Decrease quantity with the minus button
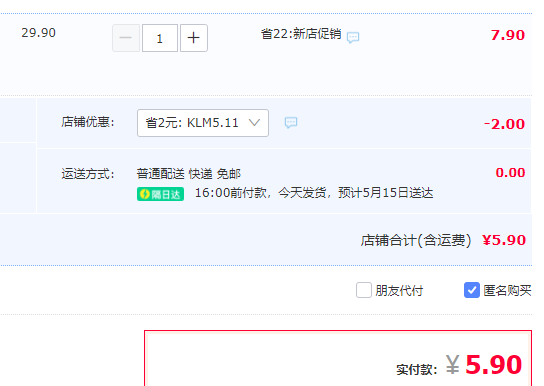This screenshot has width=544, height=386. tap(126, 38)
